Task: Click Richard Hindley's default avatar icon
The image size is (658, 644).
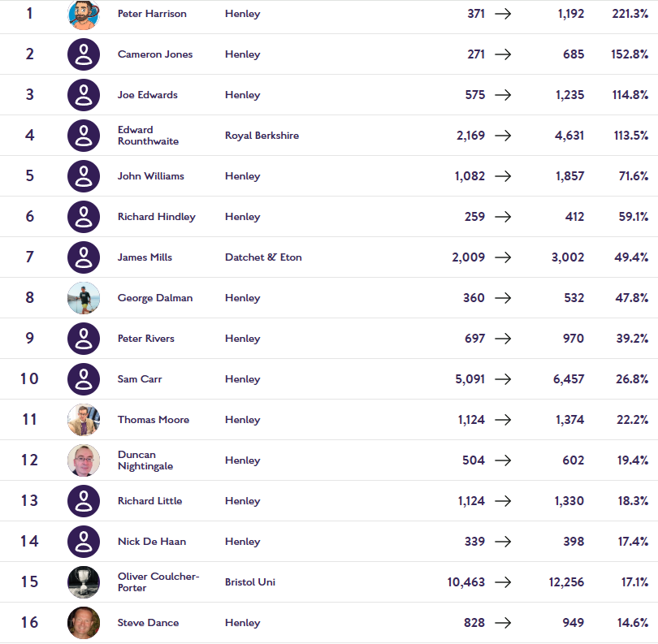Action: pos(84,217)
